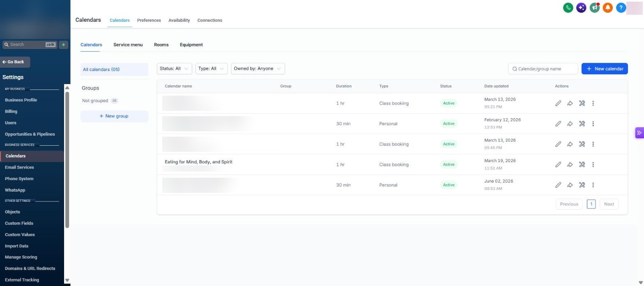644x286 pixels.
Task: Select the Not grouped group
Action: [x=100, y=101]
